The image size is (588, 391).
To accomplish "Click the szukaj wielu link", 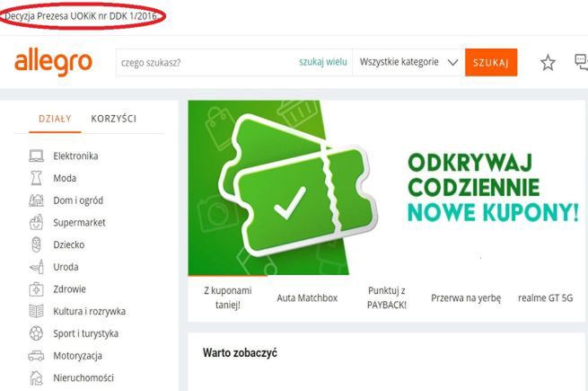I will tap(323, 62).
